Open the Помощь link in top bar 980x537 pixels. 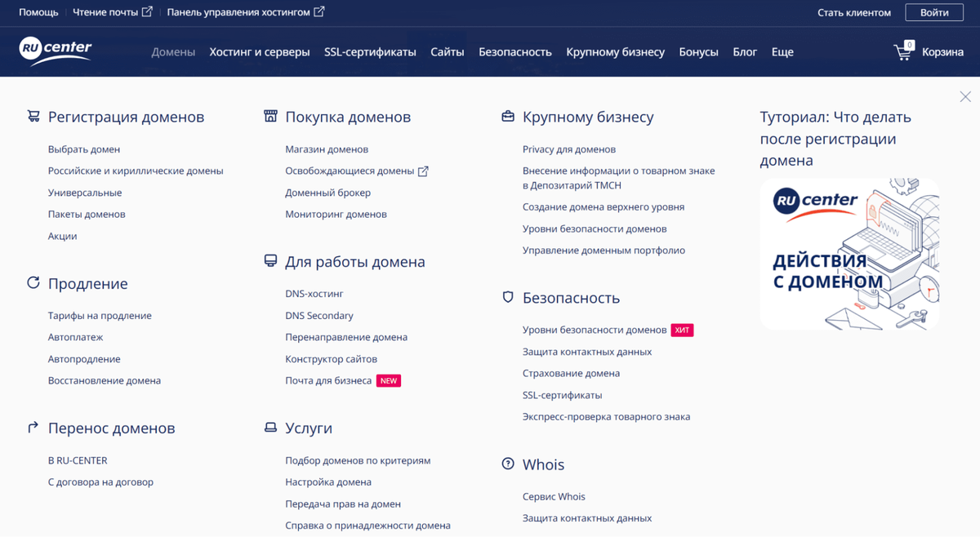(38, 12)
